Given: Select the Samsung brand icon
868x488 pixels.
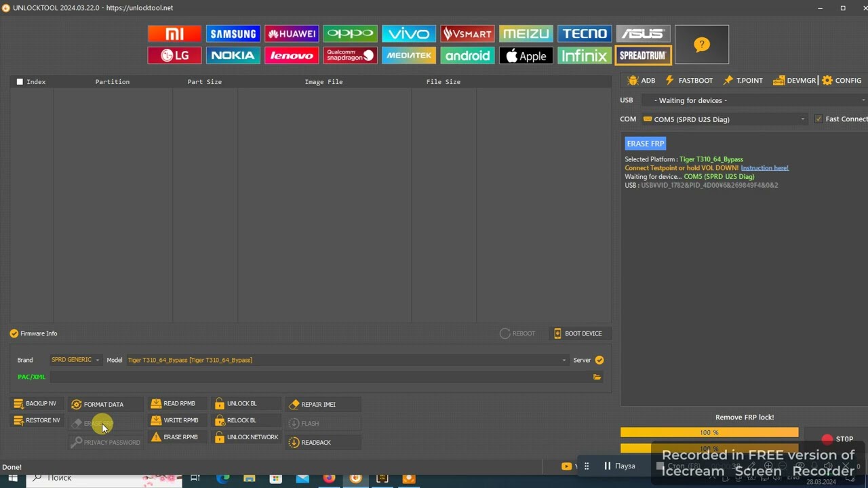Looking at the screenshot, I should click(x=233, y=34).
